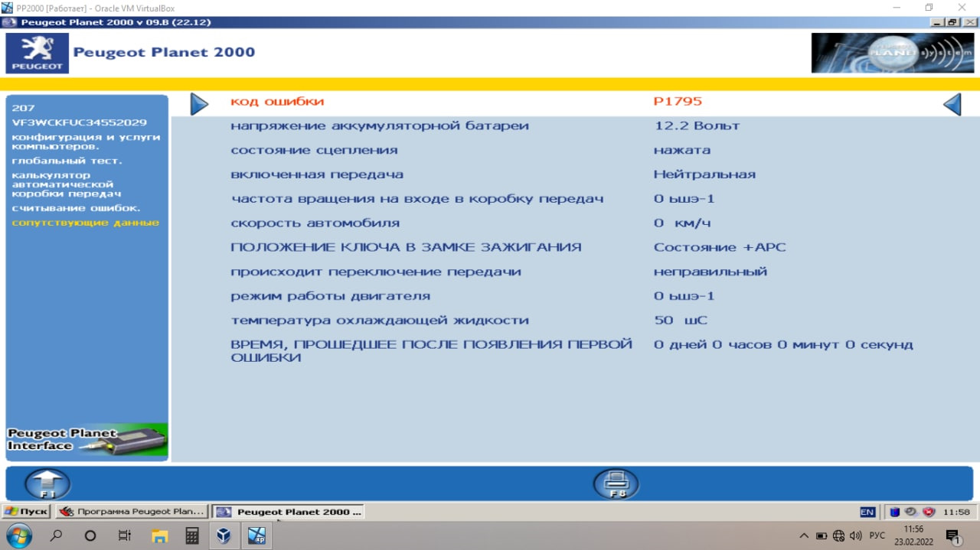
Task: Click the Состояние +АРС value
Action: pos(720,247)
